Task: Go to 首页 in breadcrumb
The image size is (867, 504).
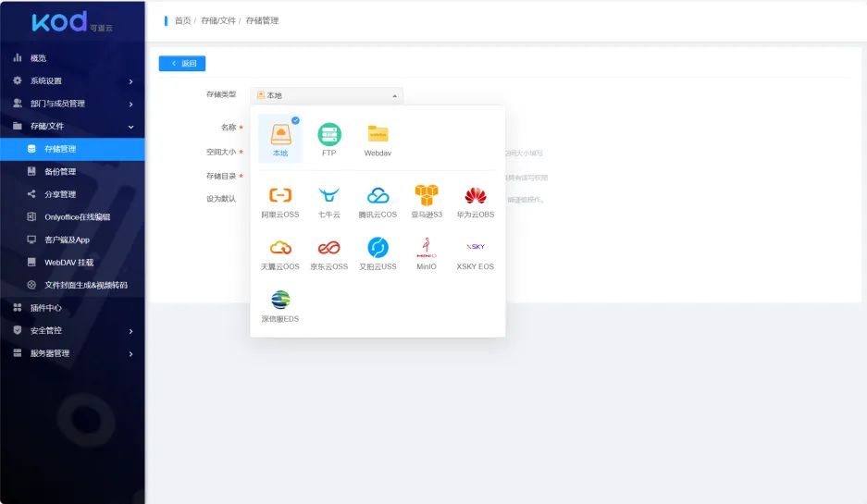Action: [x=182, y=20]
